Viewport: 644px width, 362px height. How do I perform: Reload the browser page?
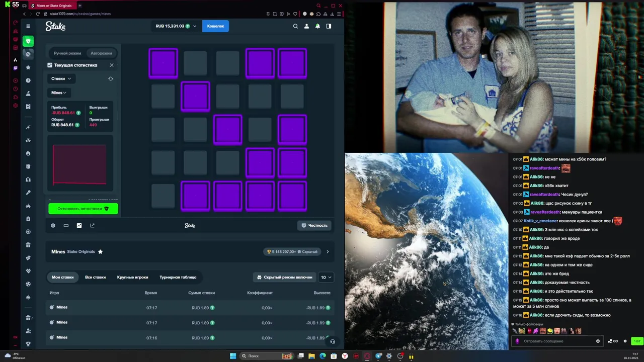click(38, 14)
